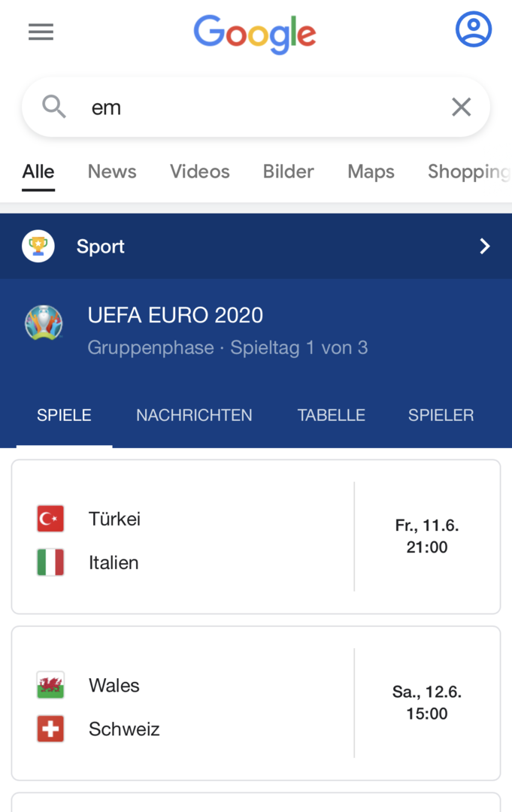Select the TABELLE tab
512x812 pixels.
coord(332,415)
